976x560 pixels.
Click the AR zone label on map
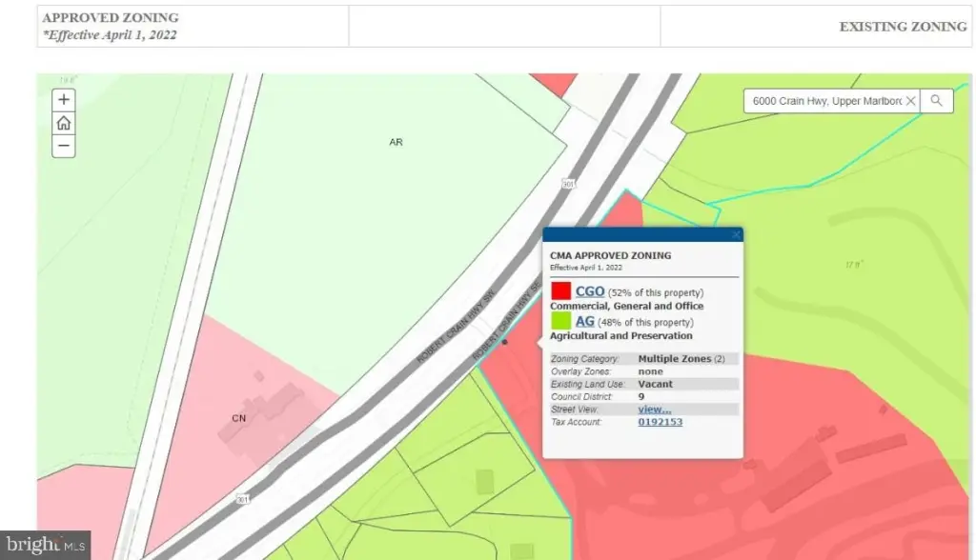point(396,142)
